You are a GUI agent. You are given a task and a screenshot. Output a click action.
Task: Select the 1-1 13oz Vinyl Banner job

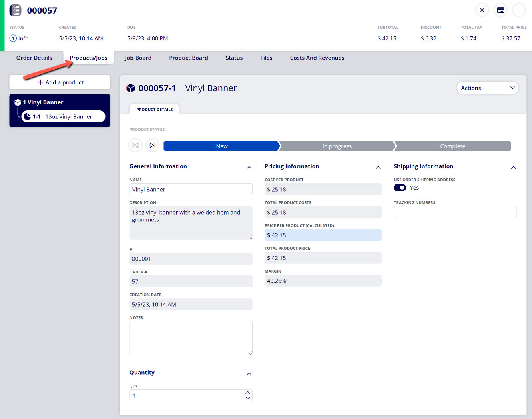(63, 116)
